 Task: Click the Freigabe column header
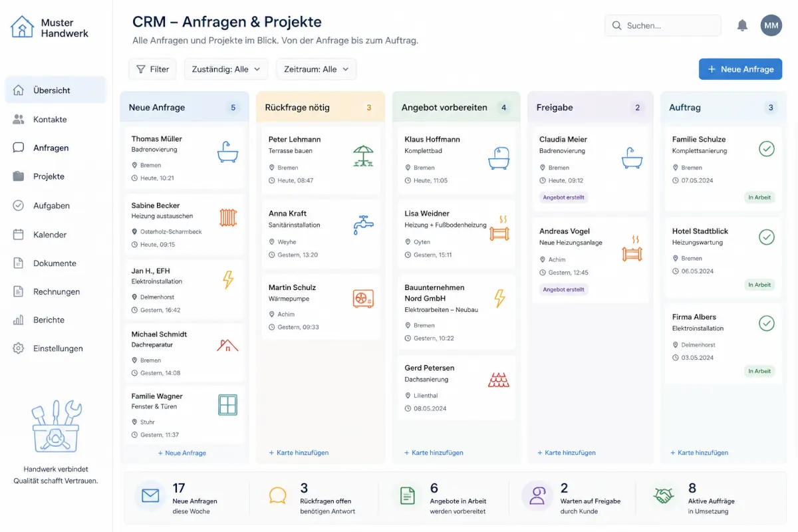tap(590, 107)
